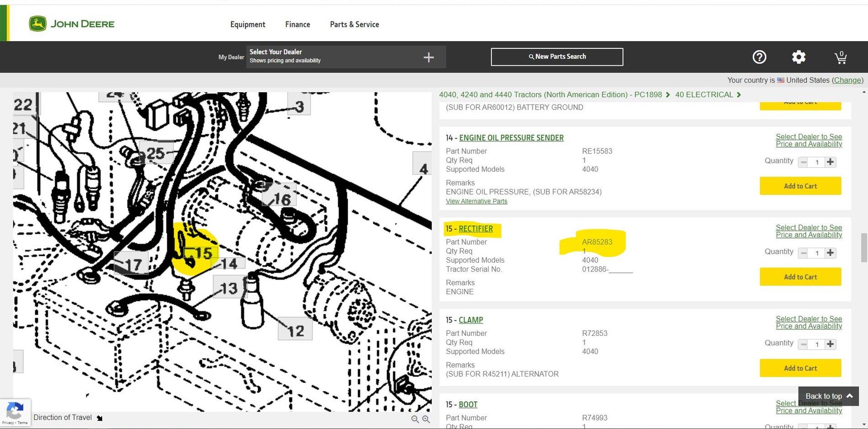Start a New Parts Search
This screenshot has width=868, height=429.
tap(557, 57)
